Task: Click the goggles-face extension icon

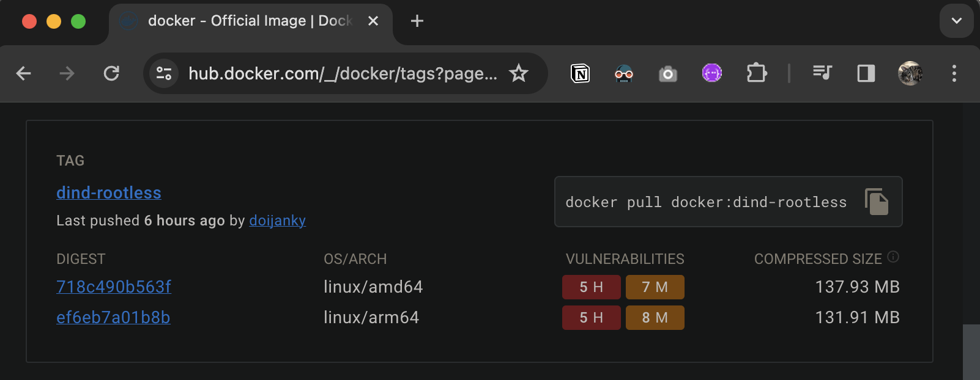Action: (x=623, y=74)
